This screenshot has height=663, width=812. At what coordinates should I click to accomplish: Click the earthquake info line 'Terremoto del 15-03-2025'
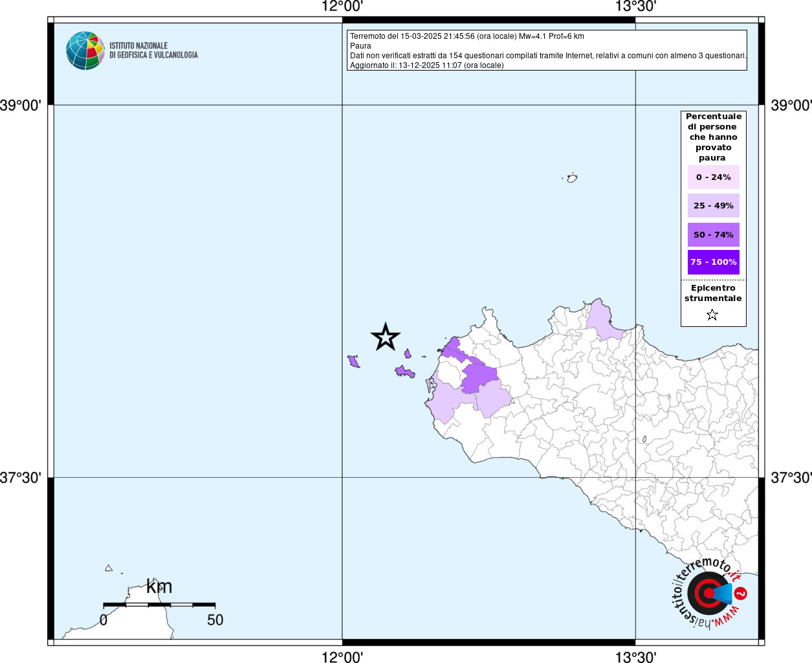[466, 36]
